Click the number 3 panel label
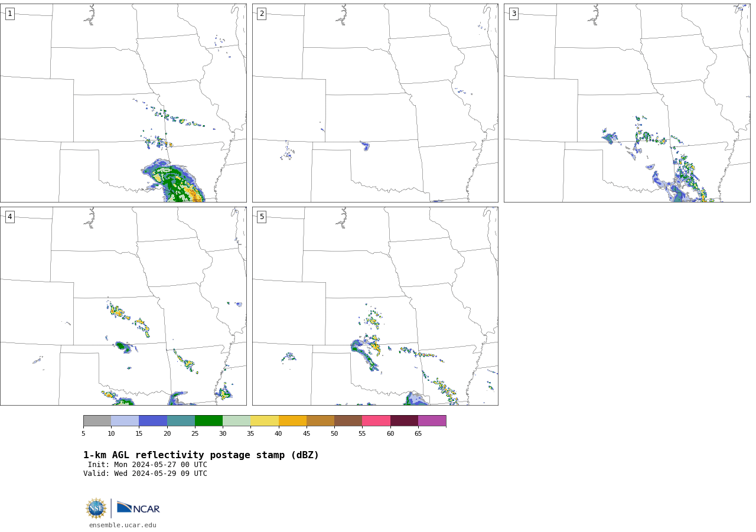 click(513, 14)
